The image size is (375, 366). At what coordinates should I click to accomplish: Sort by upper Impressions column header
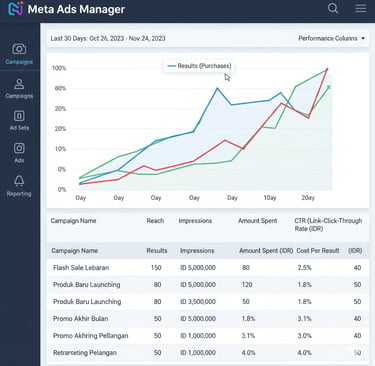(x=195, y=221)
